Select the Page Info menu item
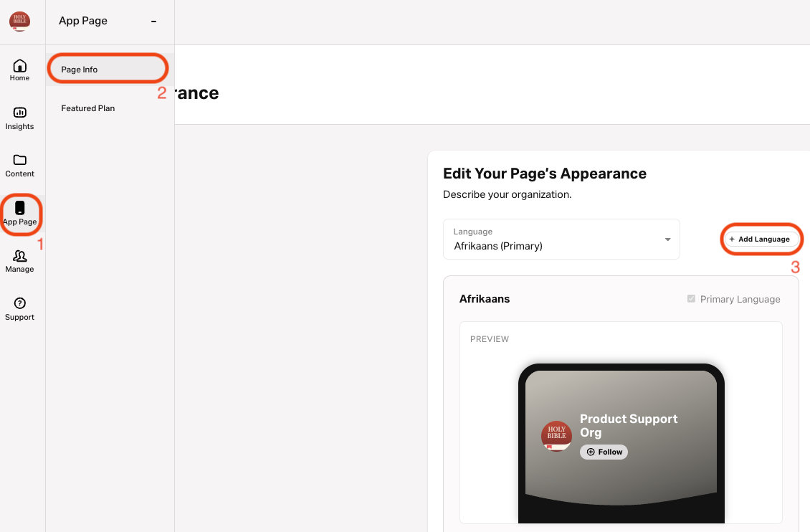810x532 pixels. 110,70
